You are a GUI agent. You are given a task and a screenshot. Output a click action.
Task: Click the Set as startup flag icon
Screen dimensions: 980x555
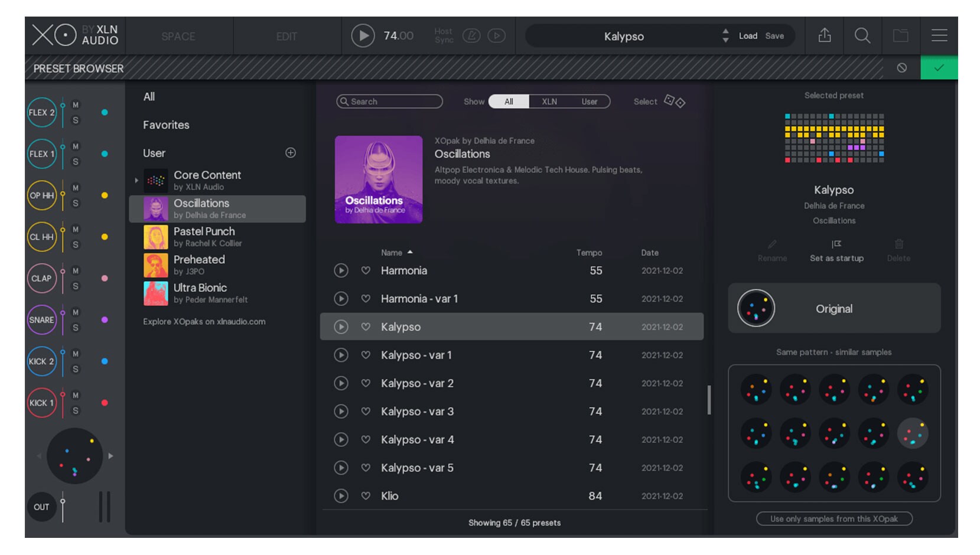(x=836, y=244)
